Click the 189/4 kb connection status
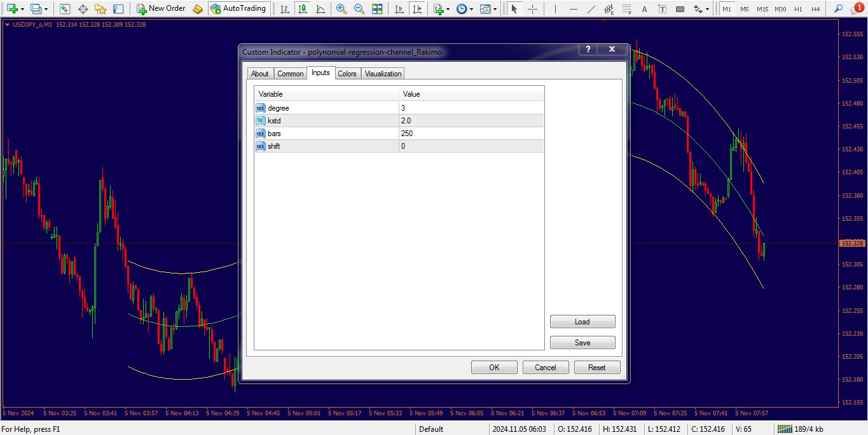The width and height of the screenshot is (868, 435). [801, 429]
